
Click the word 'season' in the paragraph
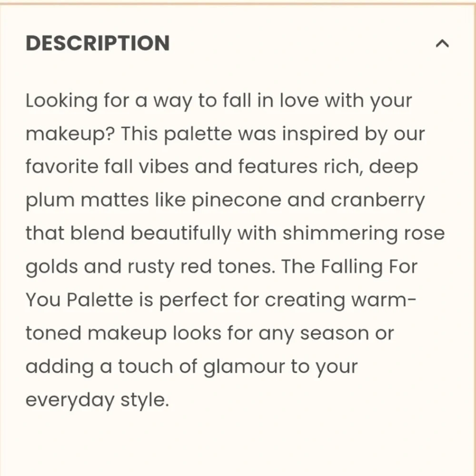coord(335,334)
